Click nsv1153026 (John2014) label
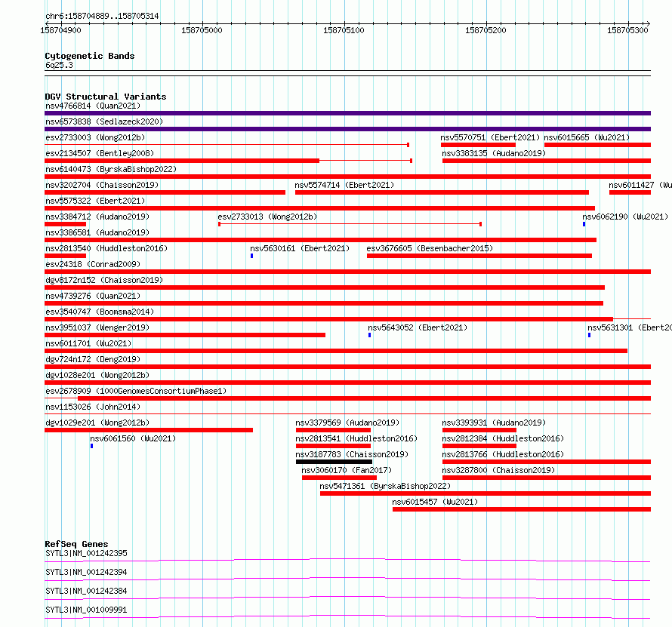The height and width of the screenshot is (627, 672). tap(93, 407)
